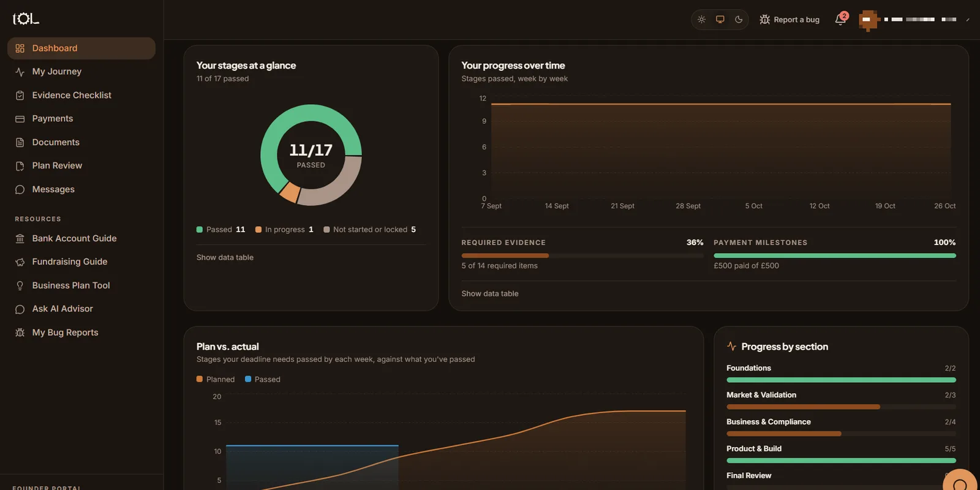Click the Foundations section progress bar
The width and height of the screenshot is (980, 490).
[841, 380]
